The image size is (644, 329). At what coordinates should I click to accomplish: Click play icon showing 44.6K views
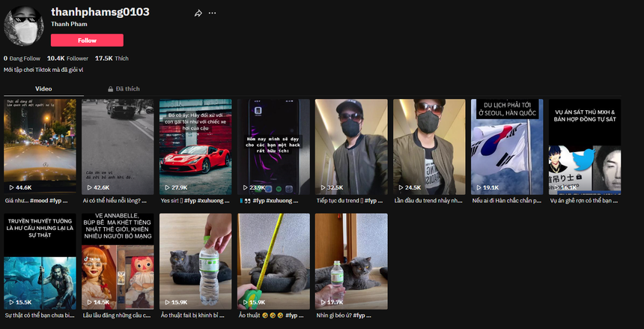point(10,187)
